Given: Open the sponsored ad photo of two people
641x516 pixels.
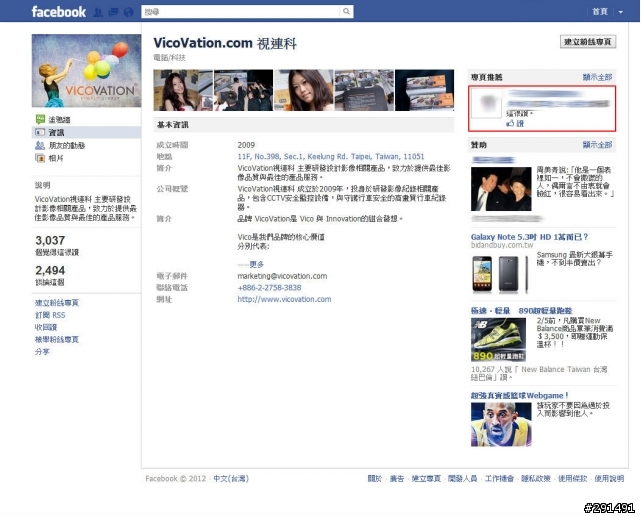Looking at the screenshot, I should 501,189.
